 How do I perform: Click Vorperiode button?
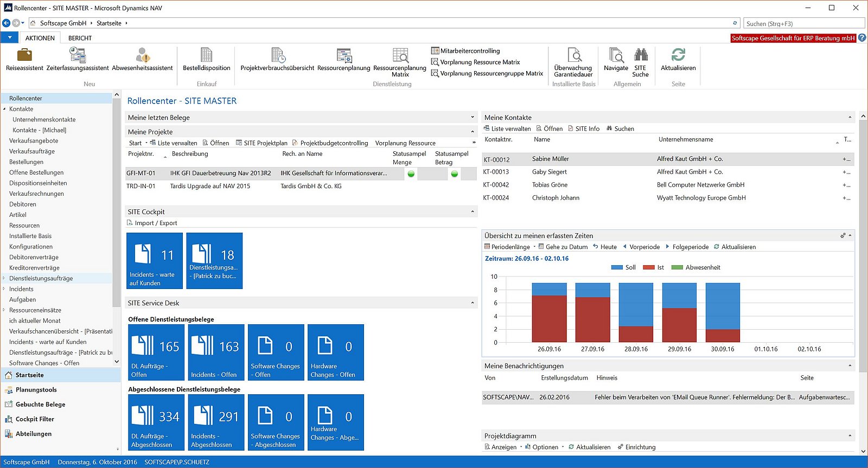(641, 247)
